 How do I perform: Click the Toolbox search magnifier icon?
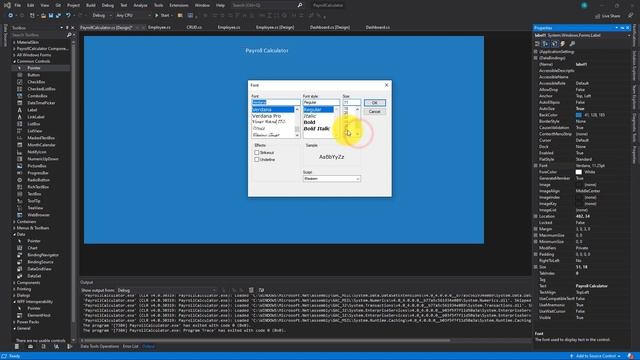click(x=69, y=35)
